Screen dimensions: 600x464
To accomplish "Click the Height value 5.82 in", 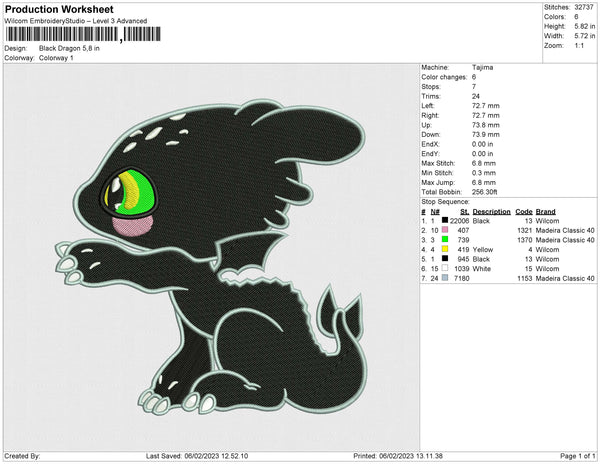I will (585, 26).
